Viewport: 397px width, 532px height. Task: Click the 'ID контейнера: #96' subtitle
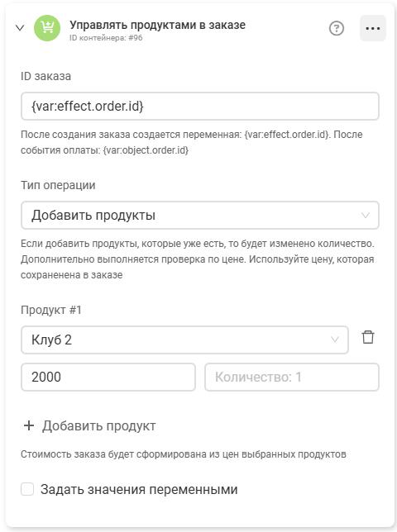(x=106, y=38)
